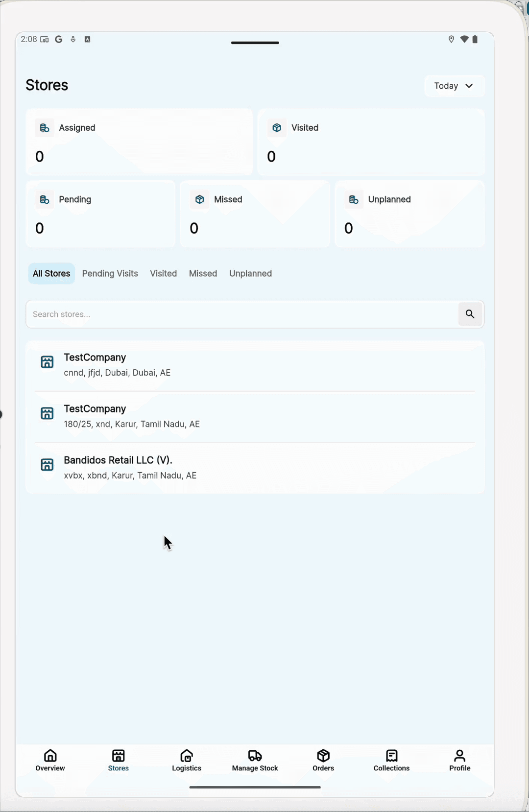The image size is (529, 812).
Task: Expand the Today date range dropdown
Action: (x=454, y=86)
